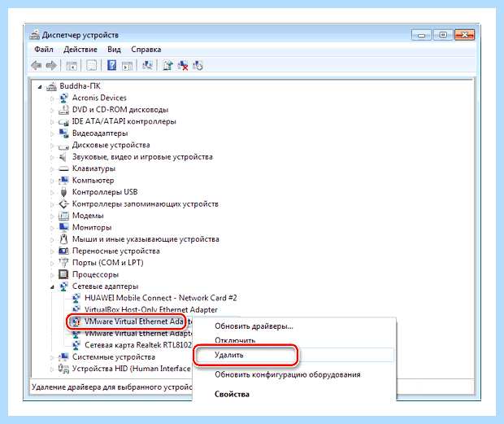
Task: Click Scan for hardware changes toolbar icon
Action: tap(147, 65)
